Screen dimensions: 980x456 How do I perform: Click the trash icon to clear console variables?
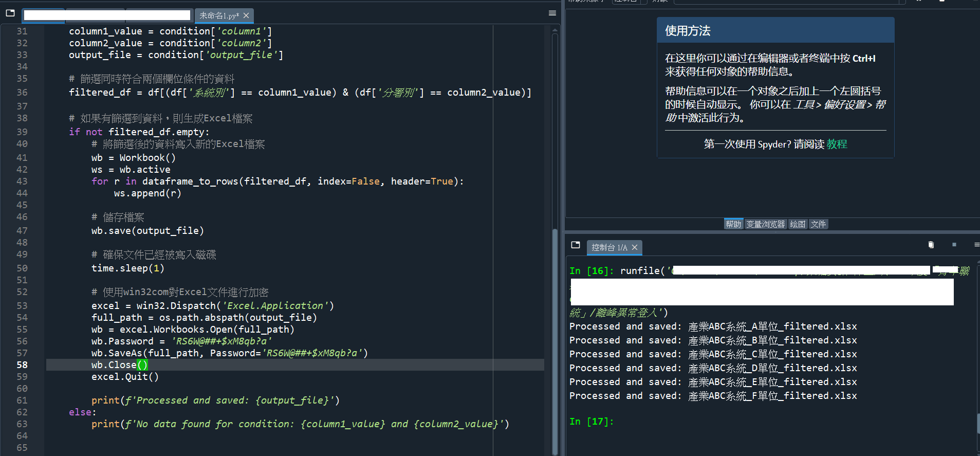pyautogui.click(x=931, y=245)
